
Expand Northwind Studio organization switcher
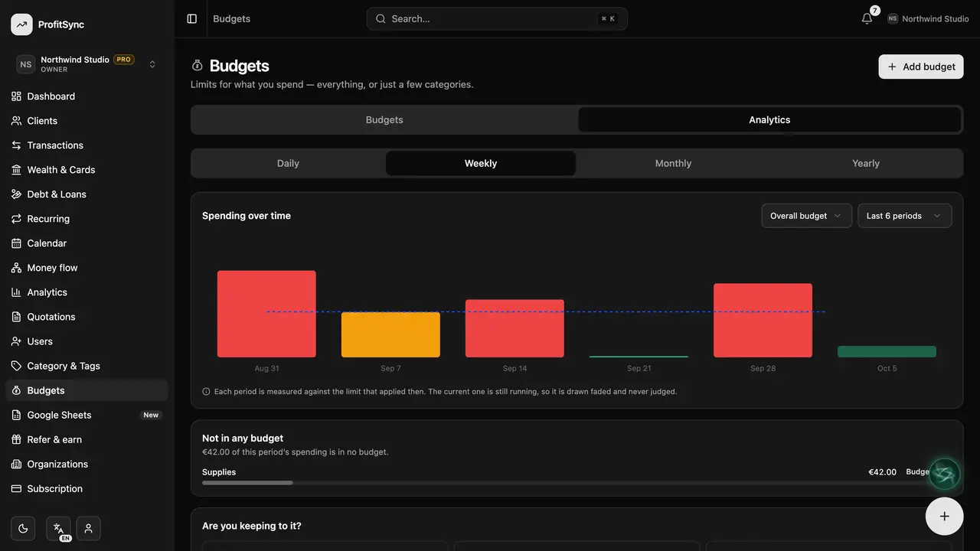(x=87, y=64)
